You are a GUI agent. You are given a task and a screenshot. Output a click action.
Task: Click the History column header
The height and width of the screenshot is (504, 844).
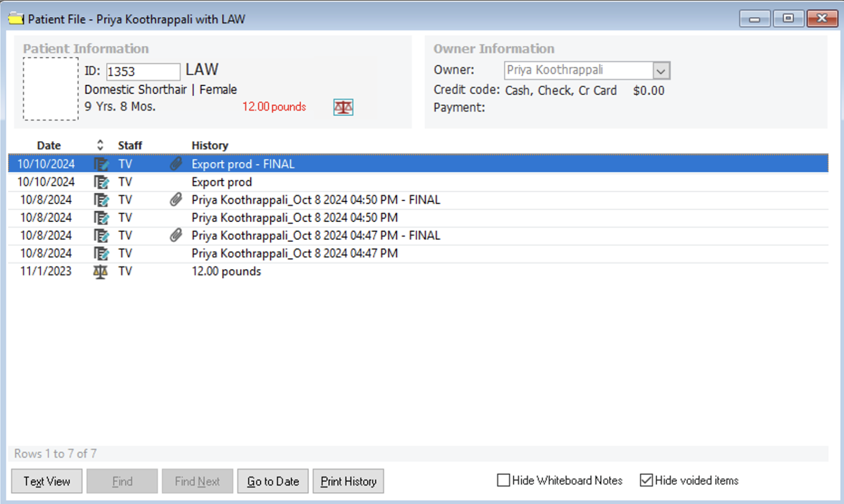(x=210, y=145)
